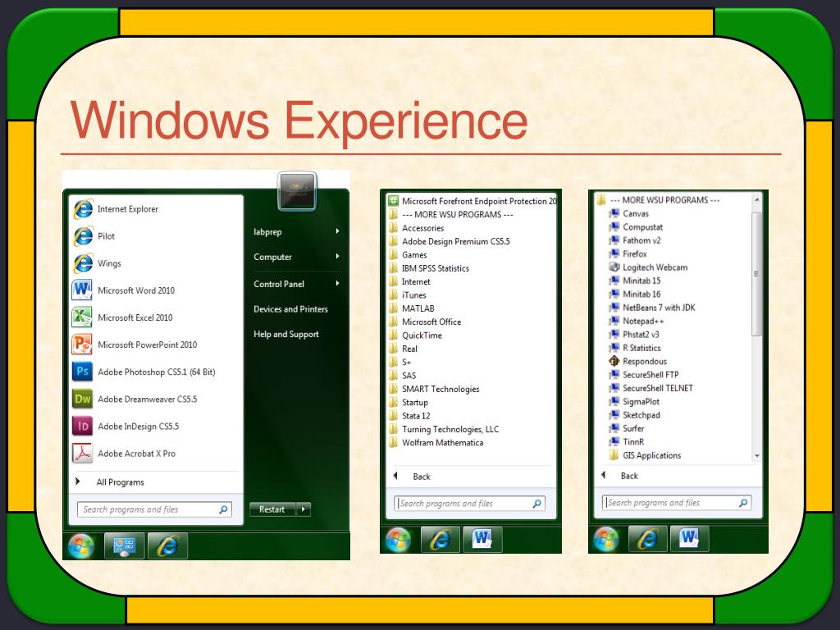
Task: Open Logitech Webcam
Action: pos(648,267)
